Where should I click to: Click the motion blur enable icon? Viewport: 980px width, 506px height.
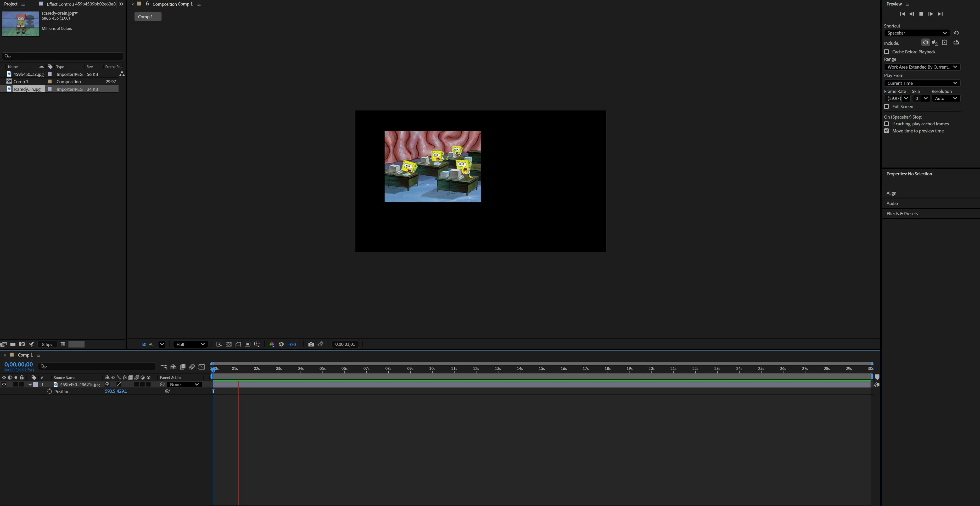point(192,367)
